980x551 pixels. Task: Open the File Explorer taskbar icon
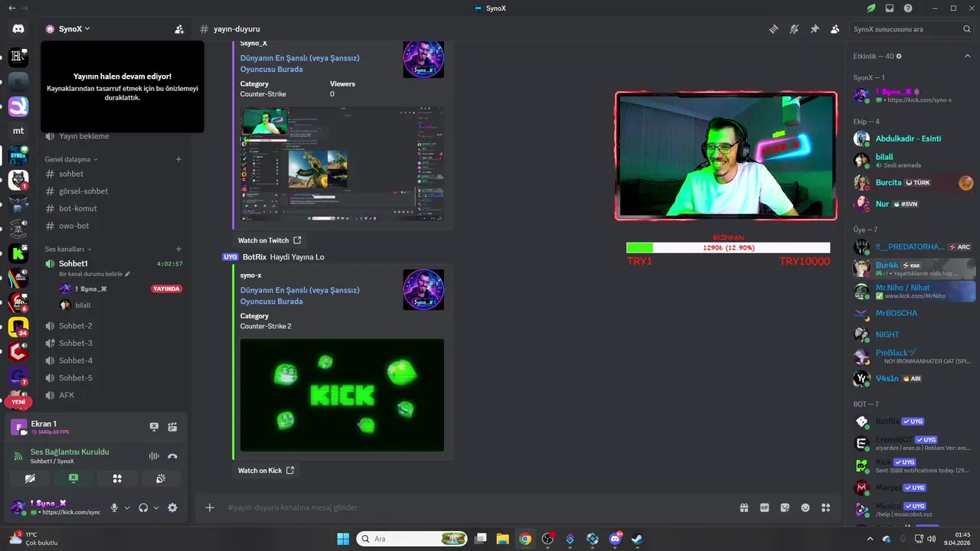502,539
